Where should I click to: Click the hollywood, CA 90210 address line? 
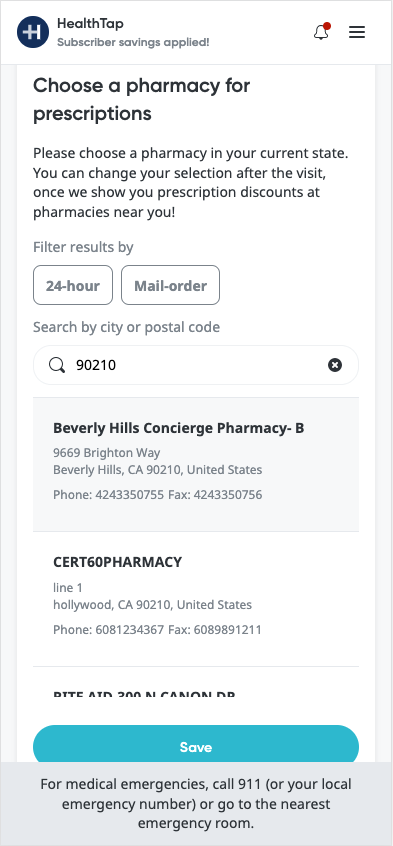click(152, 604)
